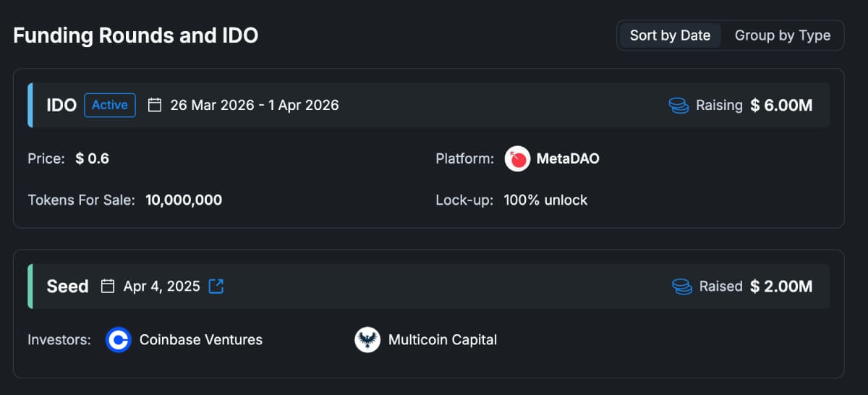Click the $ 6.00M raising amount

point(781,106)
